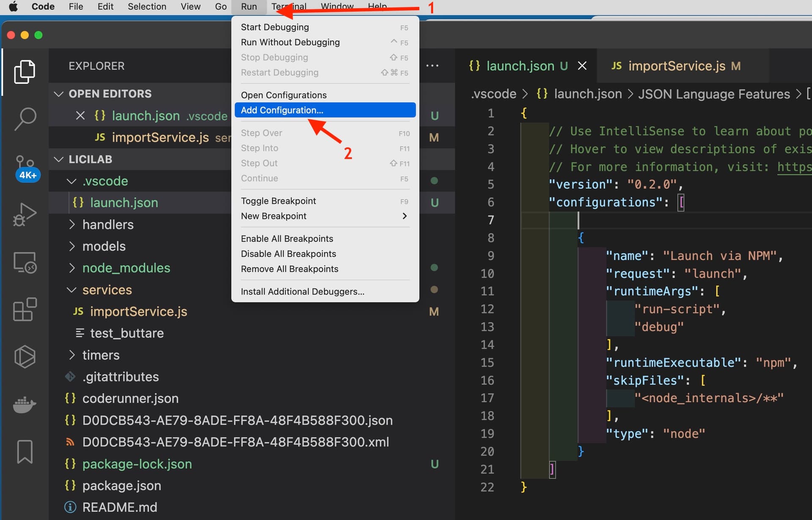Open the Extensions view icon
The height and width of the screenshot is (520, 812).
point(25,309)
